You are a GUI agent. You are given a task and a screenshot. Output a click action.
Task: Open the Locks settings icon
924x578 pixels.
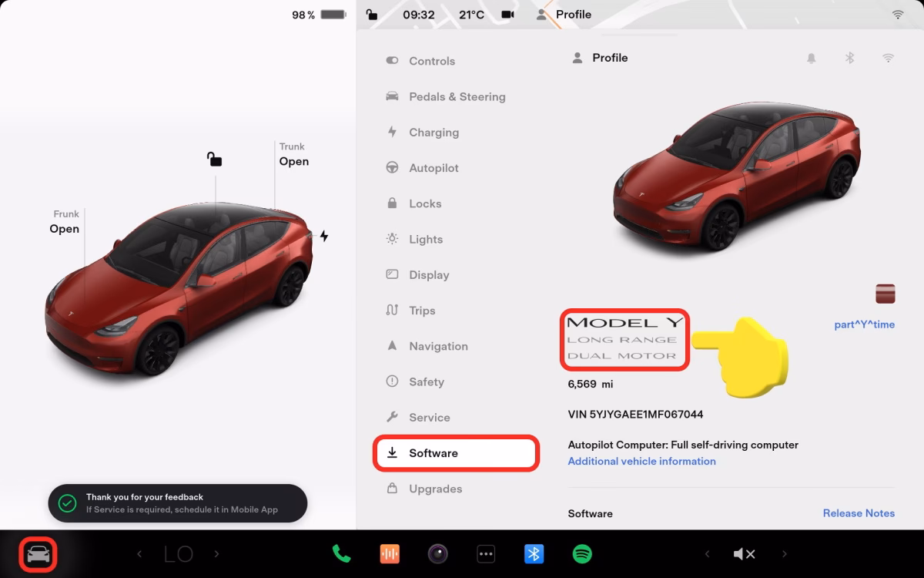click(392, 203)
